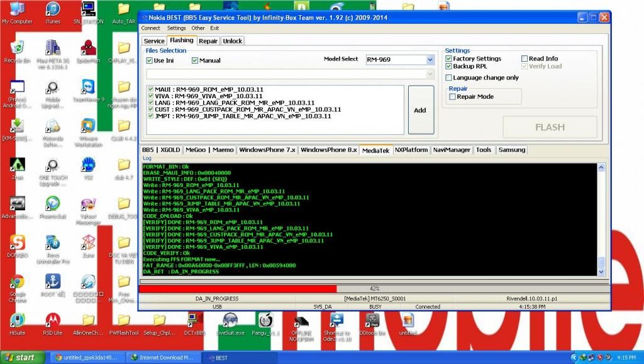Open the Zune desktop shortcut

point(88,246)
